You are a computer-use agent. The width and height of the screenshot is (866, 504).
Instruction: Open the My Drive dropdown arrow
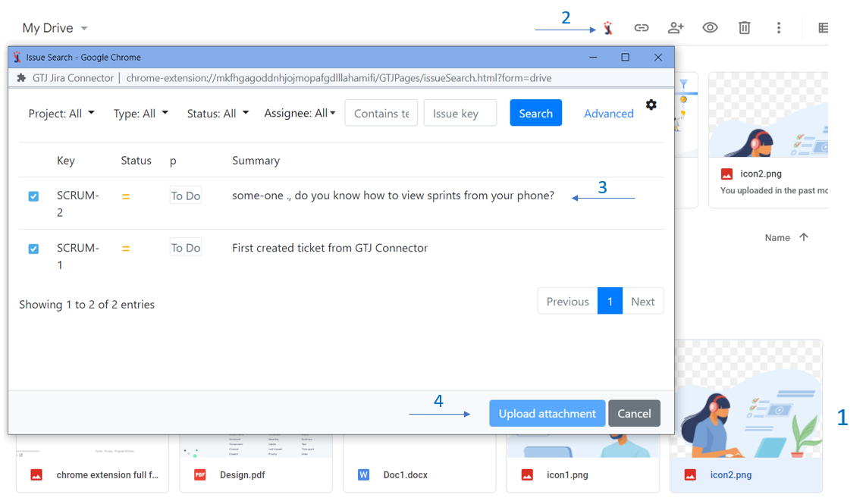click(83, 27)
